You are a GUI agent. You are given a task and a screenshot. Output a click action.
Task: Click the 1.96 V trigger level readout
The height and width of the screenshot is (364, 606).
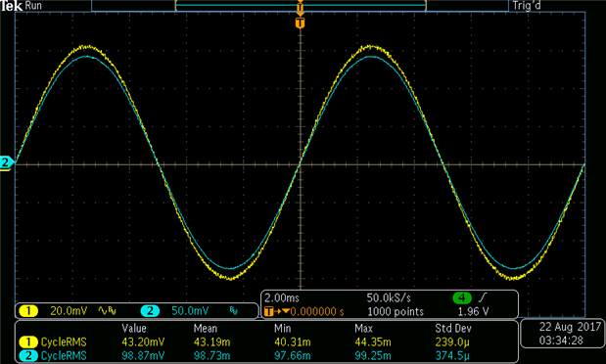[x=473, y=311]
